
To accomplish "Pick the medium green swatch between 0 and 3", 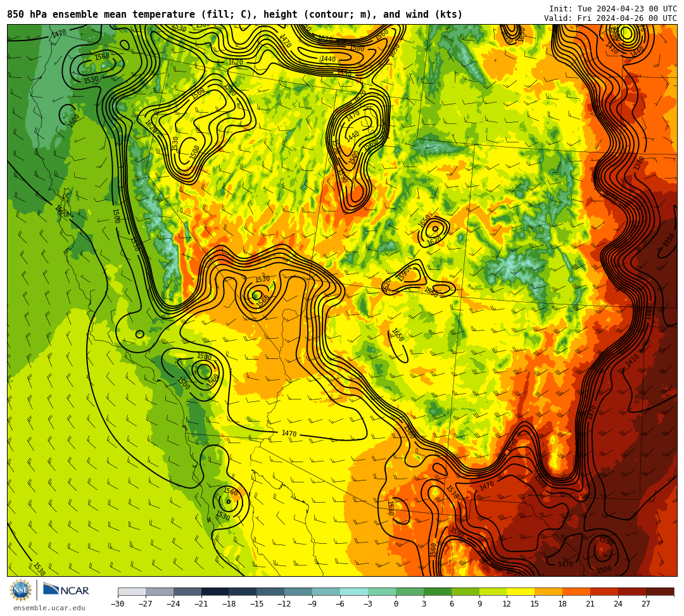I will [x=410, y=591].
